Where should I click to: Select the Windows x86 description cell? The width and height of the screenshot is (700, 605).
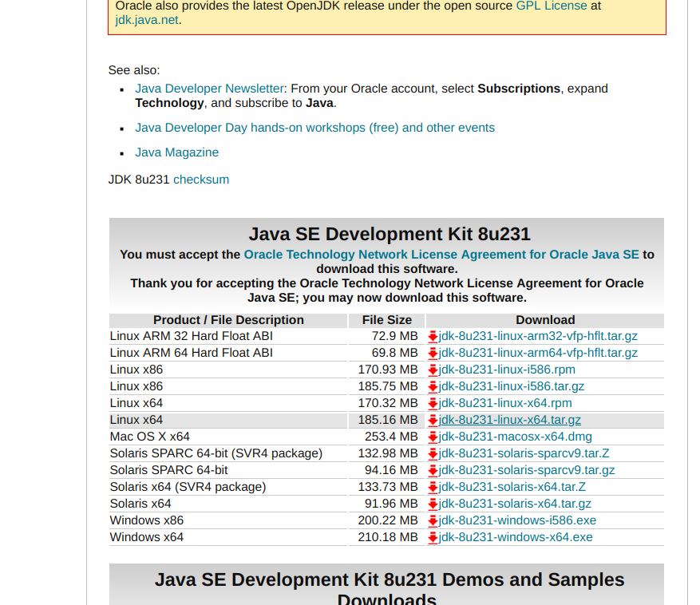tap(228, 520)
